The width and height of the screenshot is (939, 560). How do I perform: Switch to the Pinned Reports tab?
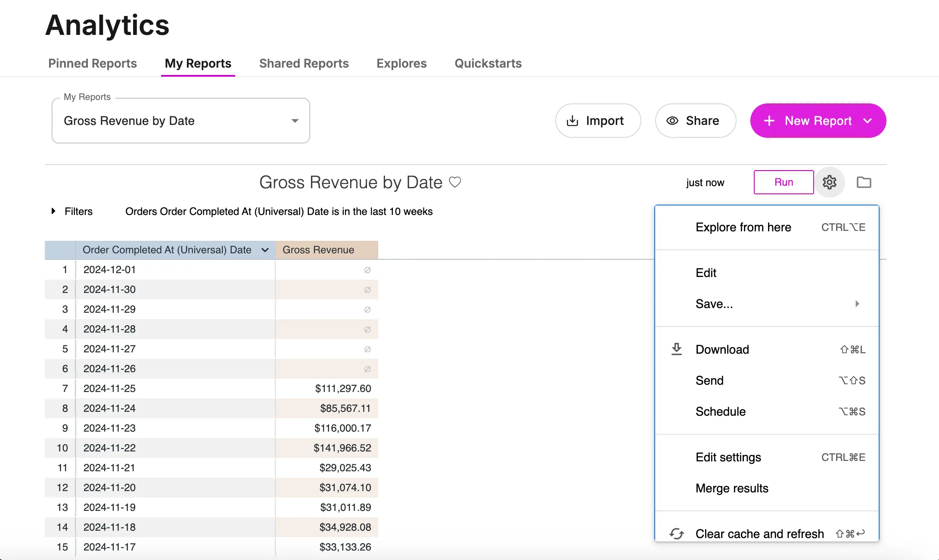pos(93,63)
